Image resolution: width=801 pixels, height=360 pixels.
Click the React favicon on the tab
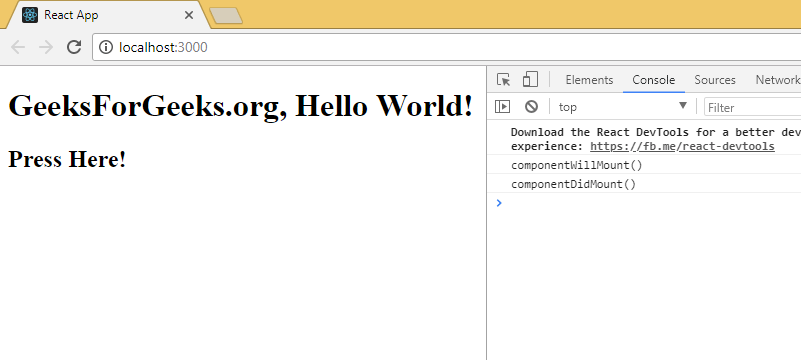tap(30, 15)
